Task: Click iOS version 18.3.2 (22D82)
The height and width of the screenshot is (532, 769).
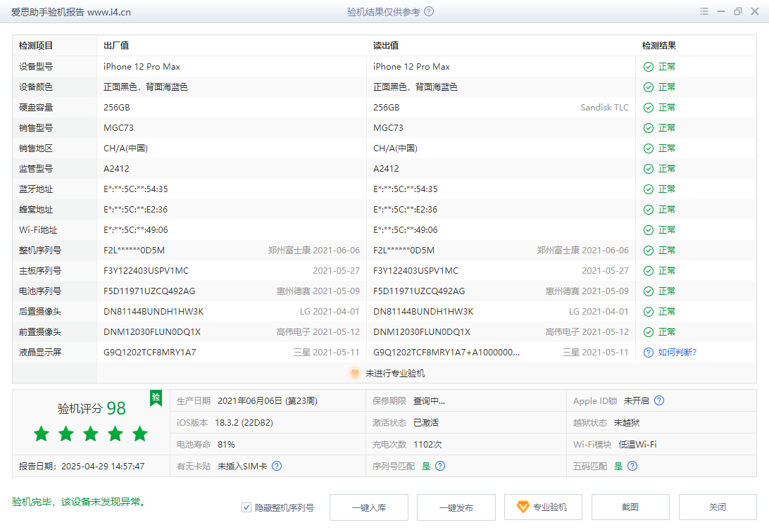Action: (x=244, y=422)
